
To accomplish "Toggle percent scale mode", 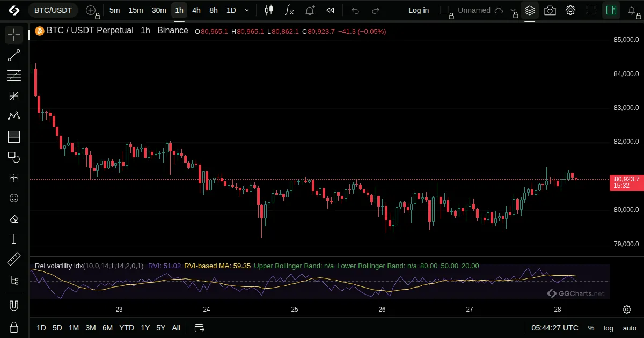I will coord(591,328).
